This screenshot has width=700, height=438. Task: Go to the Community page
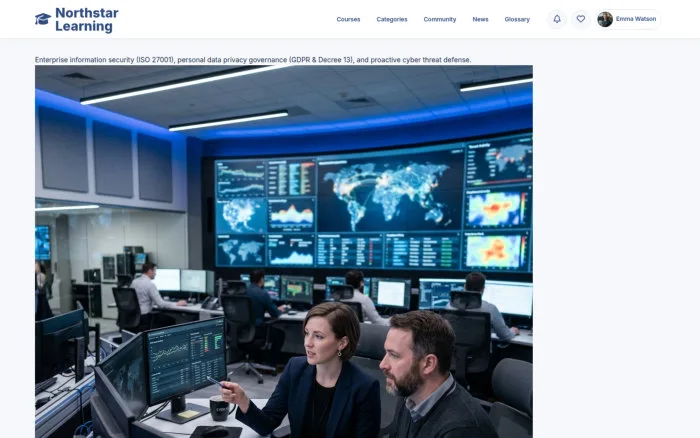point(440,19)
